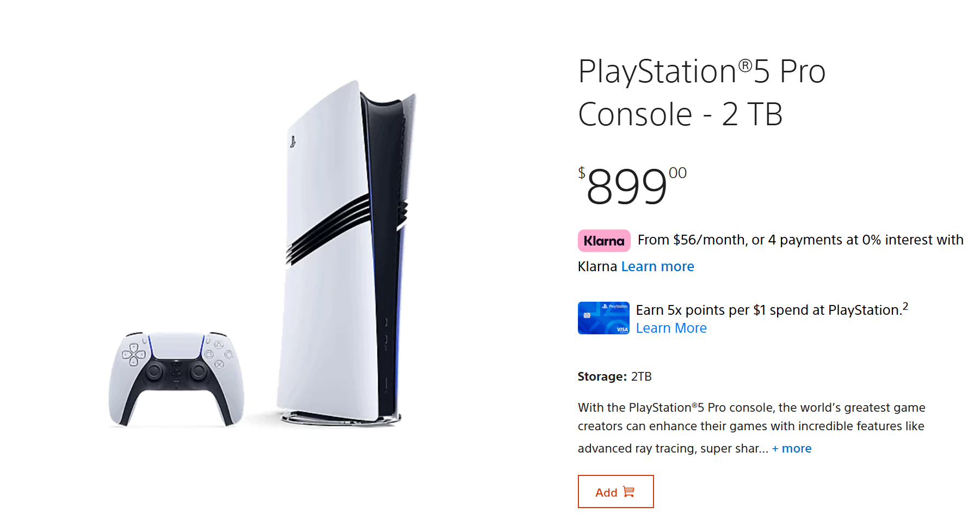980x513 pixels.
Task: Click the shopping cart icon in Add button
Action: coord(628,492)
